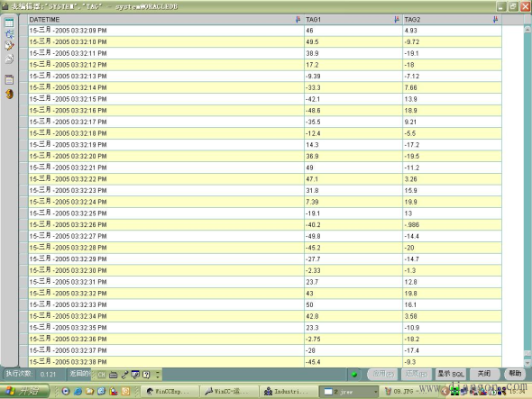Click the 应用 button
The image size is (532, 399).
pos(382,375)
